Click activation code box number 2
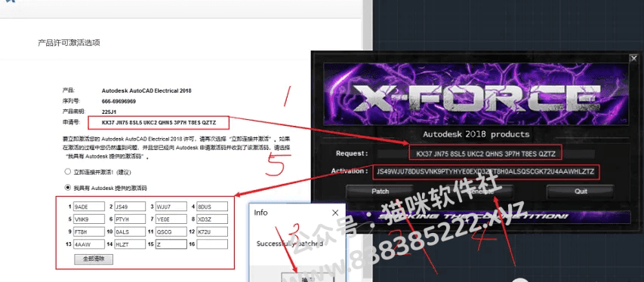This screenshot has width=644, height=282. coord(130,207)
